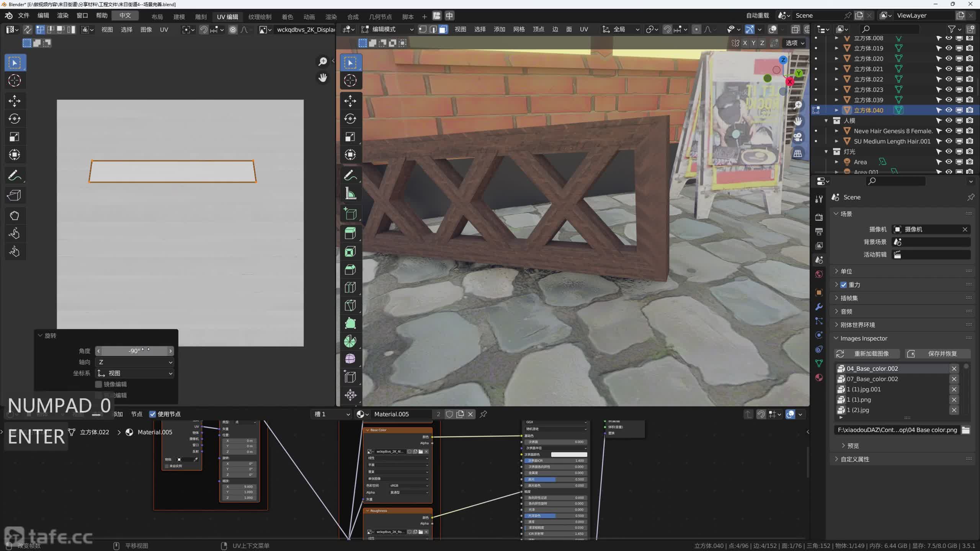Image resolution: width=980 pixels, height=551 pixels.
Task: Hide 立方体.040 in viewport via eye icon
Action: click(x=949, y=110)
